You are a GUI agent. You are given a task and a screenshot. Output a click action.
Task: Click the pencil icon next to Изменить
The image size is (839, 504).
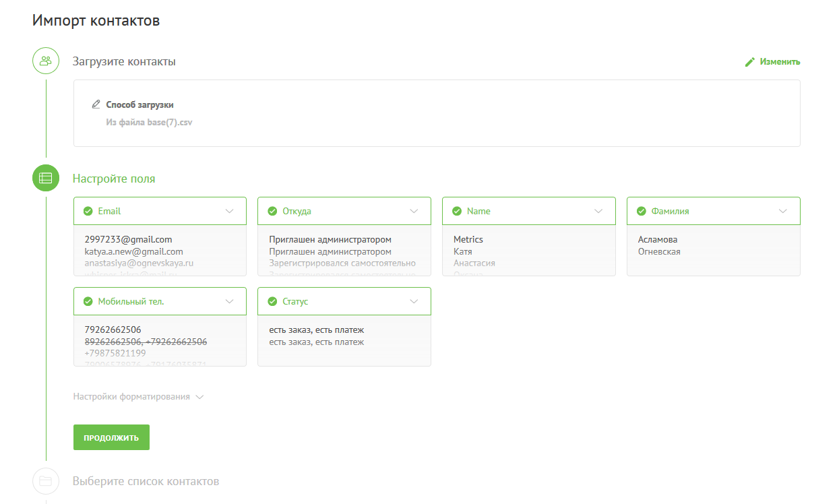click(750, 62)
